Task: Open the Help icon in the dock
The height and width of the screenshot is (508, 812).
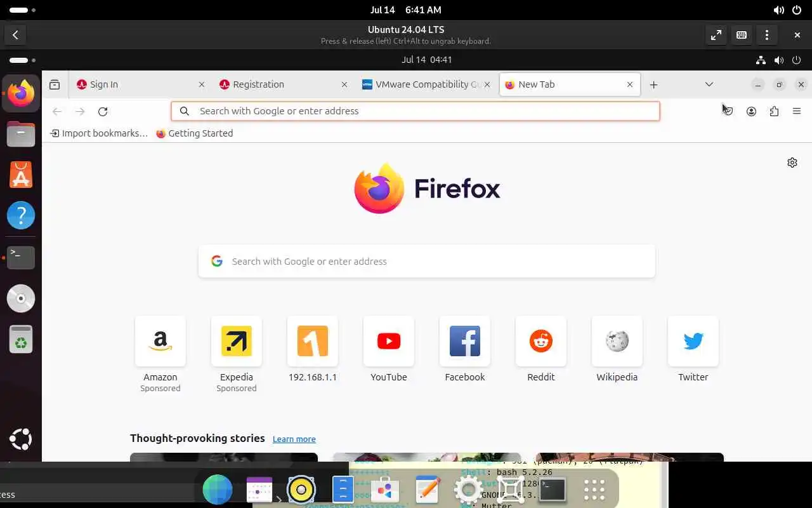Action: tap(21, 216)
